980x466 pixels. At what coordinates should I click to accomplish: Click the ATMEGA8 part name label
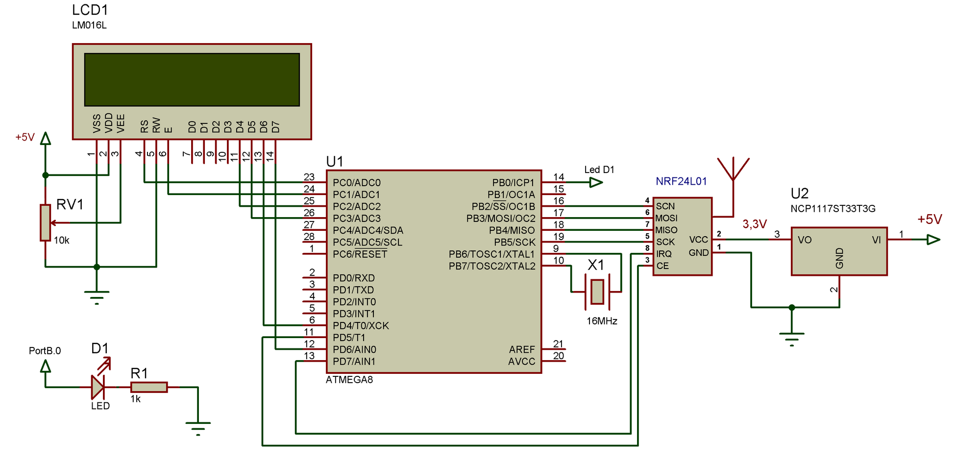(349, 380)
